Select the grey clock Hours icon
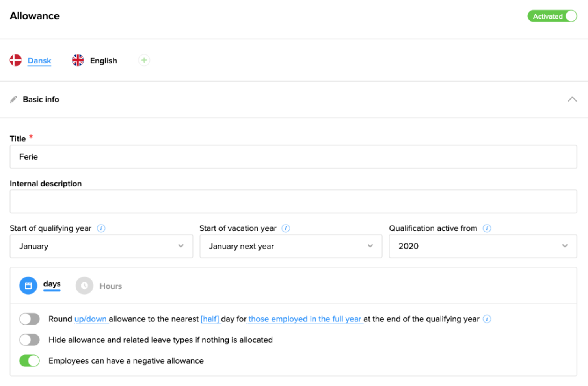588x386 pixels. click(x=84, y=286)
